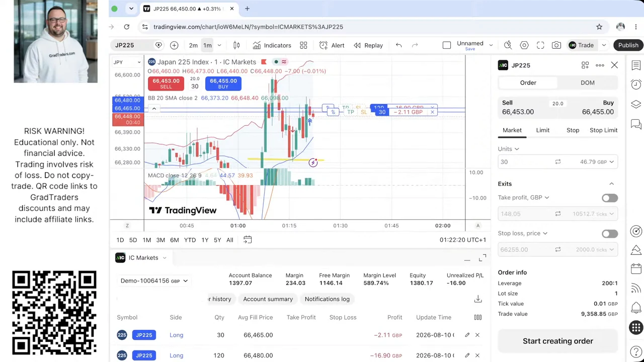The image size is (644, 362).
Task: Open the candlestick chart style selector
Action: click(x=236, y=45)
